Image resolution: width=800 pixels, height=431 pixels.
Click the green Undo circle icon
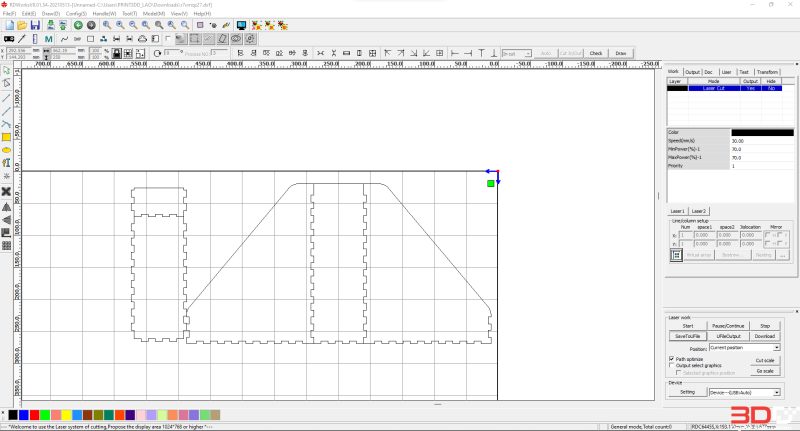tap(78, 25)
